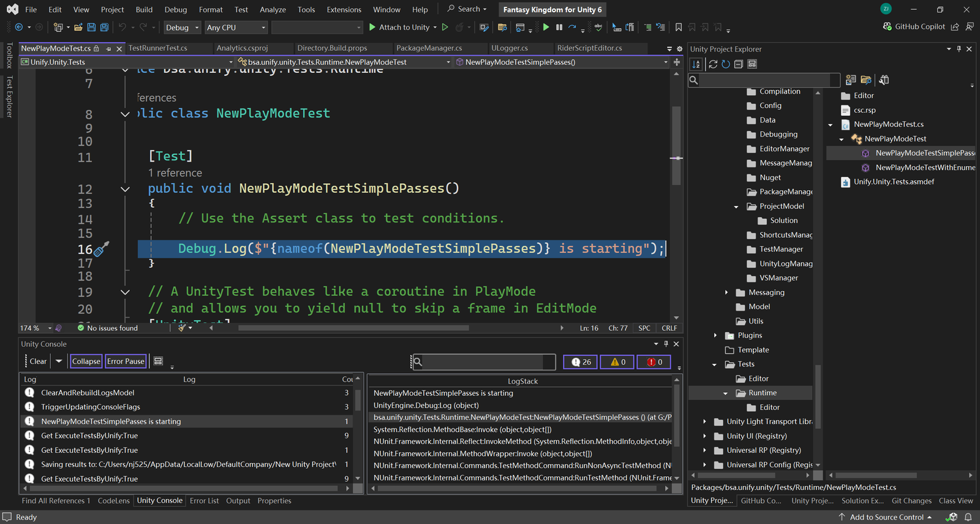
Task: Click the pause icon in the main toolbar
Action: tap(559, 27)
